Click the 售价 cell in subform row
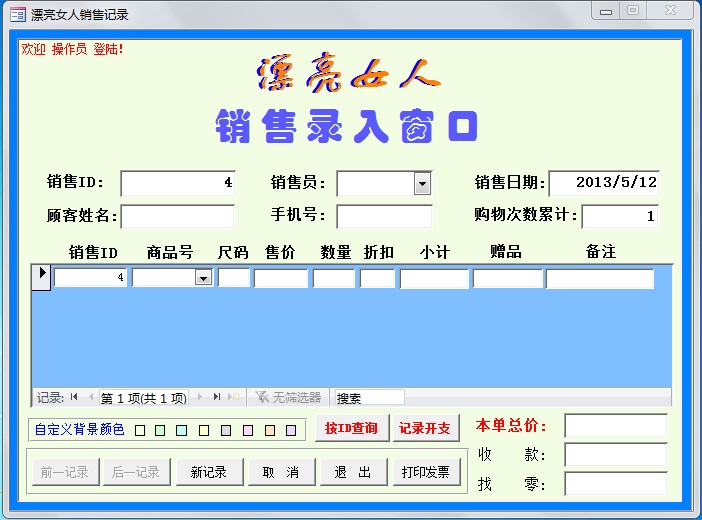This screenshot has width=702, height=520. tap(281, 278)
